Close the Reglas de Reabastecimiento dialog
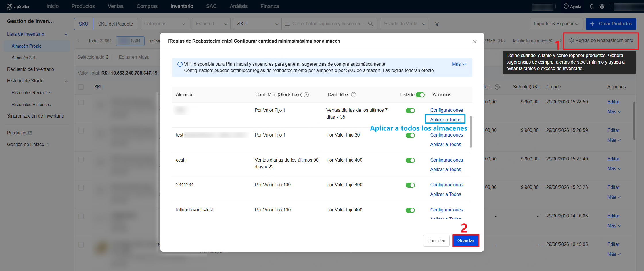Screen dimensions: 644x271 coord(475,42)
